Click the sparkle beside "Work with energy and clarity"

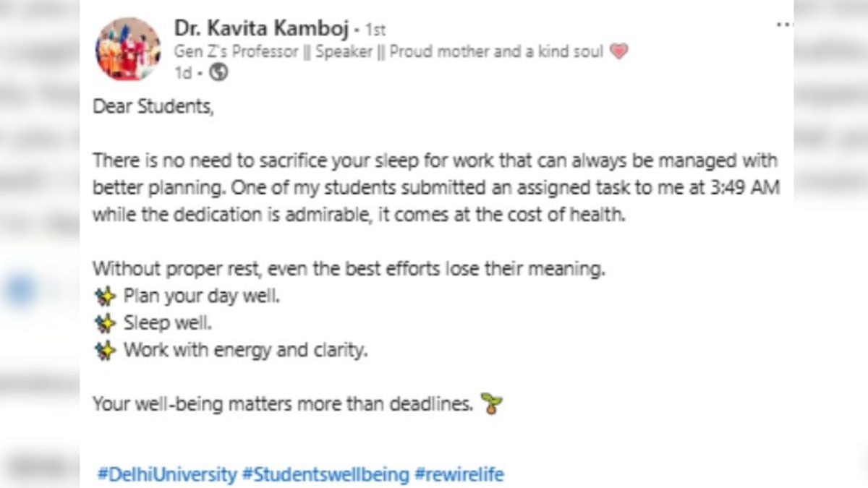(x=106, y=351)
